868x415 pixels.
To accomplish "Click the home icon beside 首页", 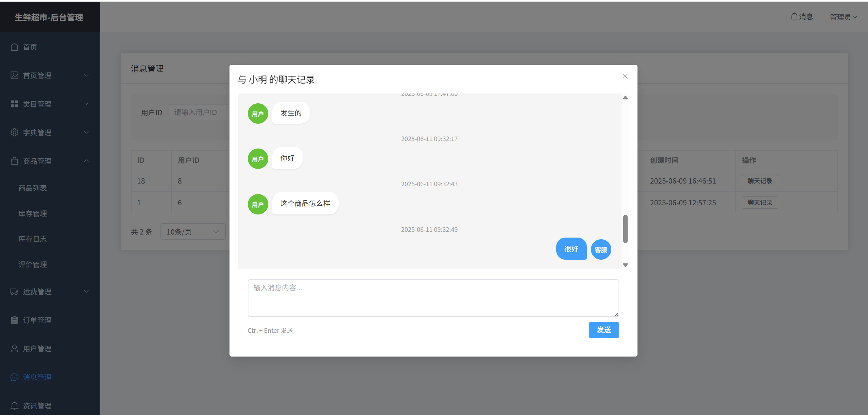I will (x=14, y=47).
